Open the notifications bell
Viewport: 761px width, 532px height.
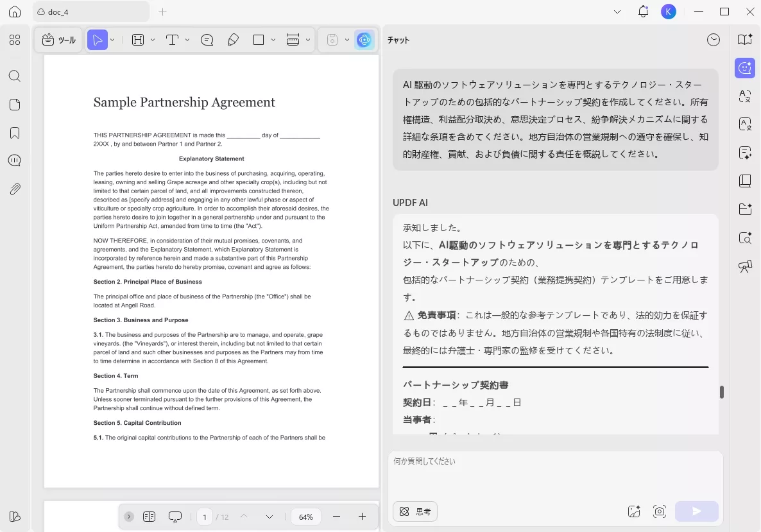643,12
